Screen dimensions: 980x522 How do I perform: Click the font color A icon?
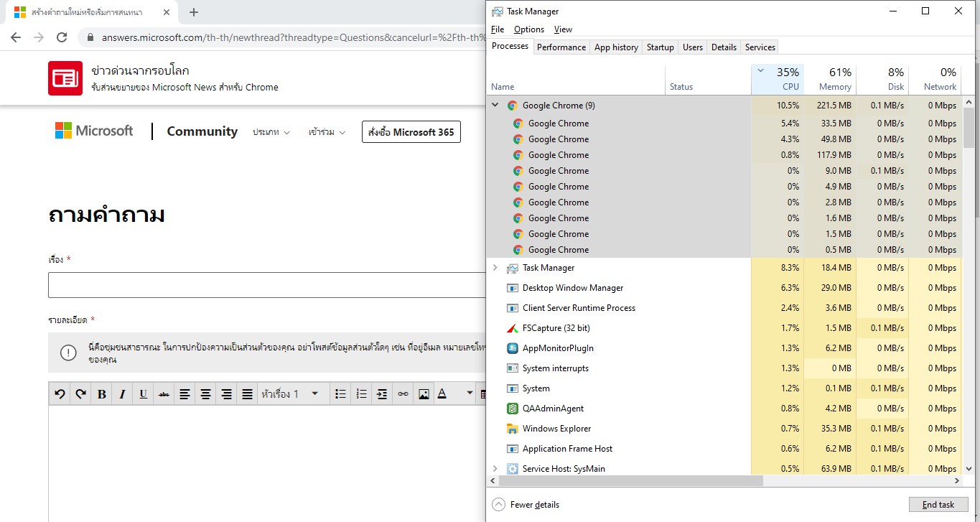(x=442, y=393)
